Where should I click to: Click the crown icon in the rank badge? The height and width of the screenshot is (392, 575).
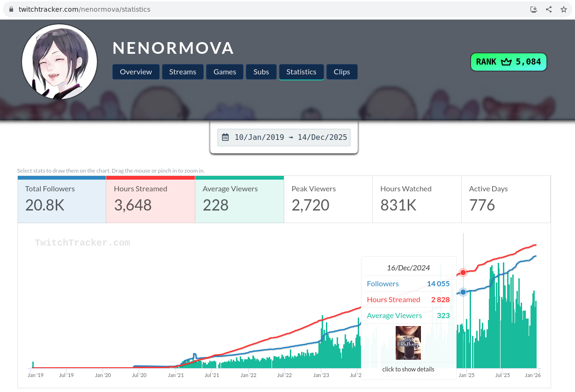click(506, 62)
